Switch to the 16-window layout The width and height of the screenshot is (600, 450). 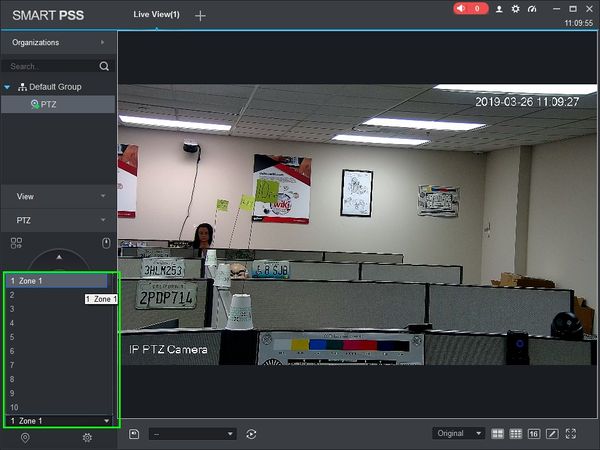(534, 434)
